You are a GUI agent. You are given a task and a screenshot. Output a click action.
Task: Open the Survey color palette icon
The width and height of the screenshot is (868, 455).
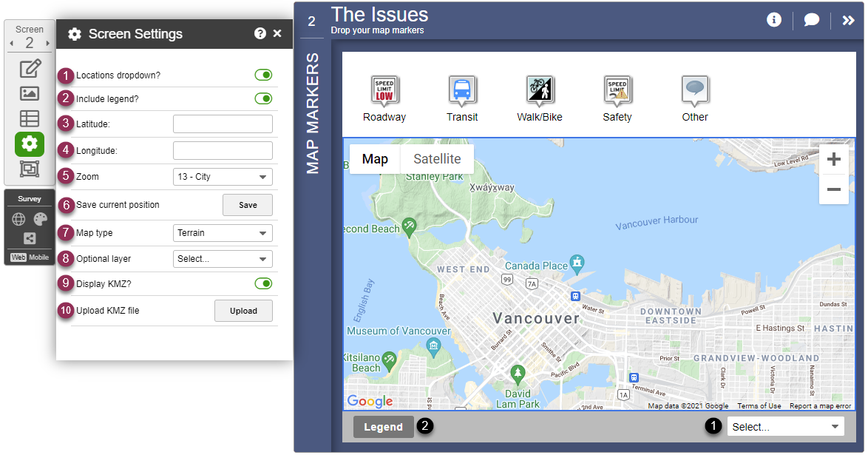tap(41, 220)
